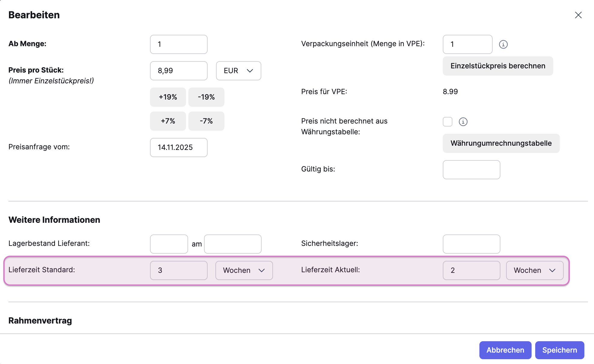Viewport: 594px width, 364px height.
Task: Select the Preisanfrage vom date field
Action: click(178, 148)
